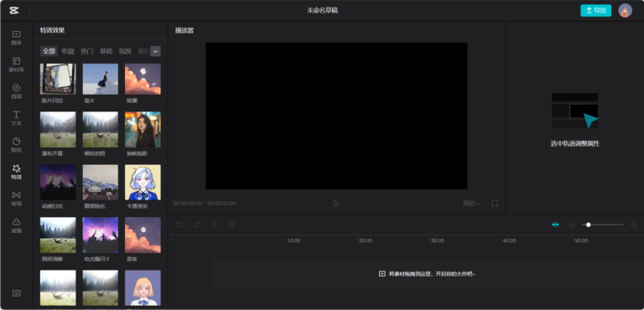Choose the 星夜 effect thumbnail

[143, 235]
